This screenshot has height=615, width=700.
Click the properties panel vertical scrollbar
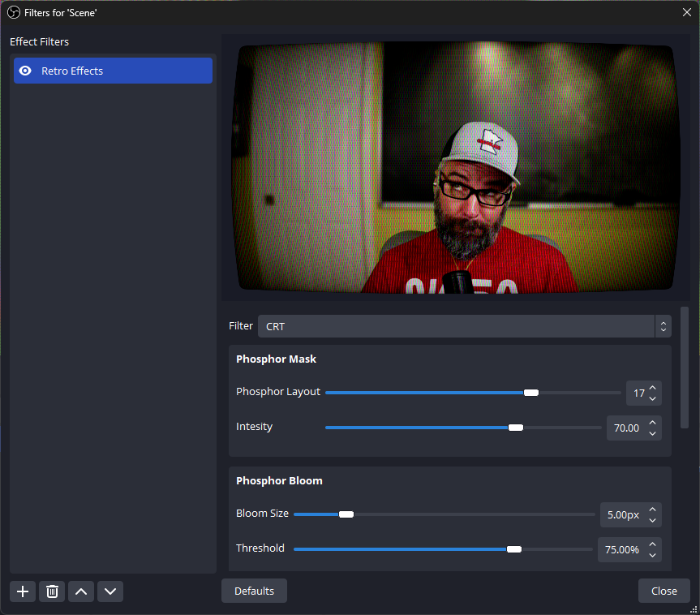click(x=685, y=367)
